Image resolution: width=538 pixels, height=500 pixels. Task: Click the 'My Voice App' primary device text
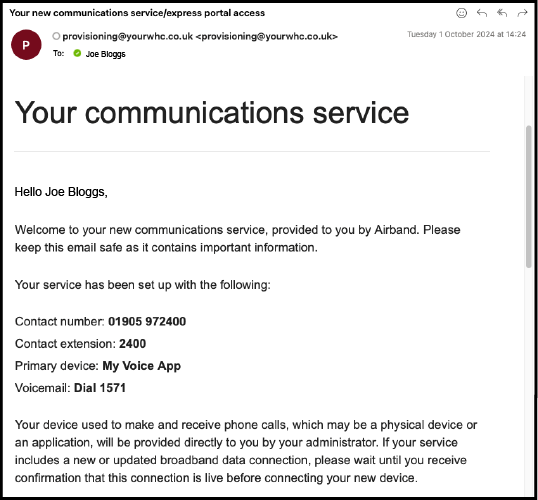pos(141,366)
